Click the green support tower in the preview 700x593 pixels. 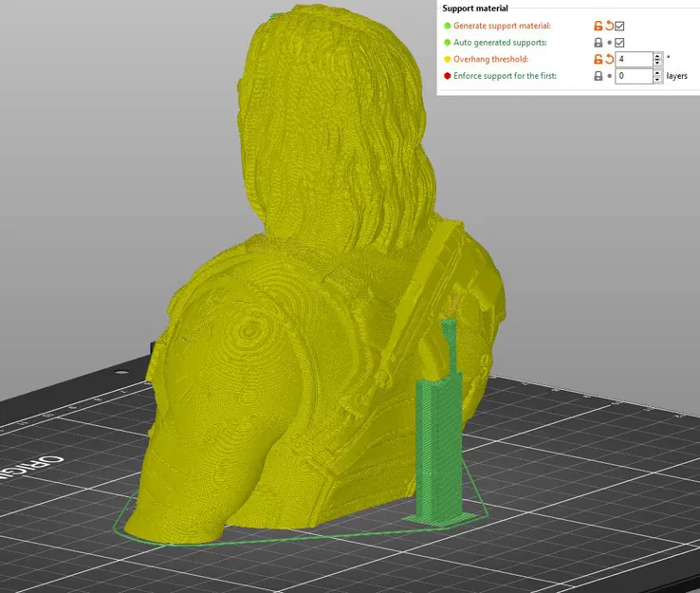pyautogui.click(x=440, y=447)
